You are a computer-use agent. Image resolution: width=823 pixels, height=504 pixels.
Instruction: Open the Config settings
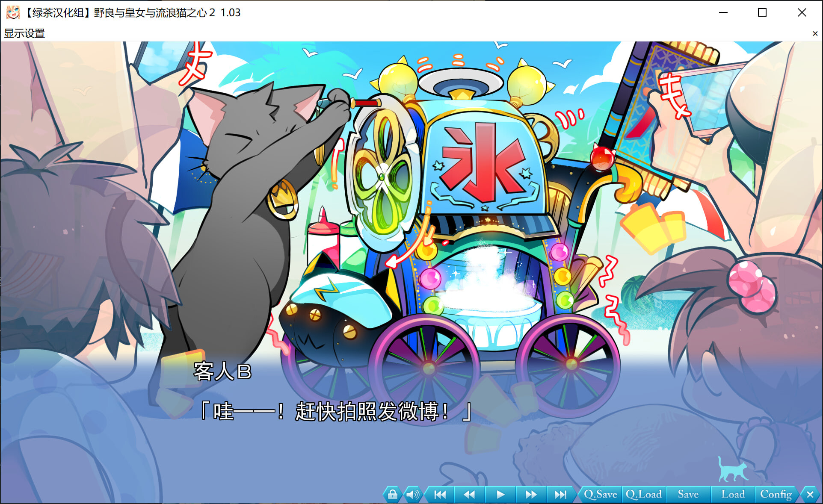pyautogui.click(x=776, y=495)
